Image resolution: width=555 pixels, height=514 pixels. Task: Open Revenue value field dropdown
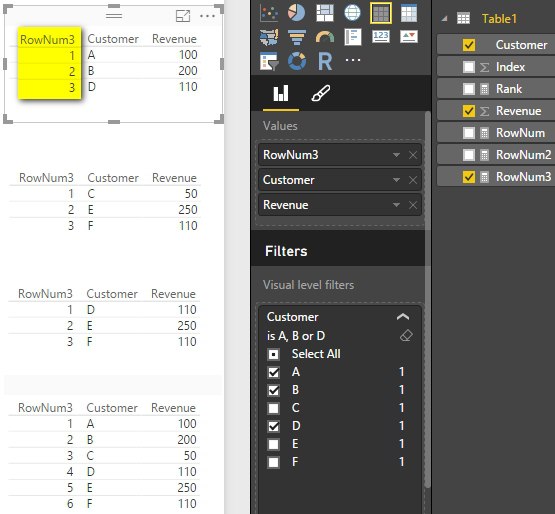coord(396,205)
